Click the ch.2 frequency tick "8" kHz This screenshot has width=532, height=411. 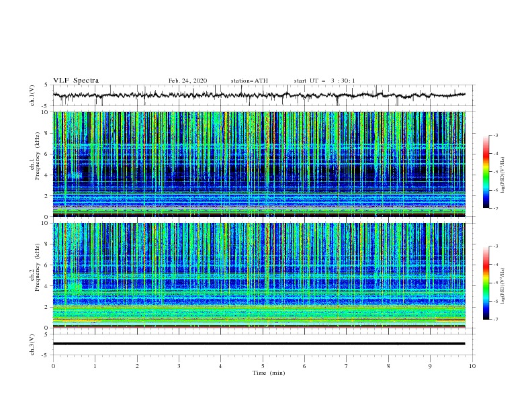tap(47, 244)
